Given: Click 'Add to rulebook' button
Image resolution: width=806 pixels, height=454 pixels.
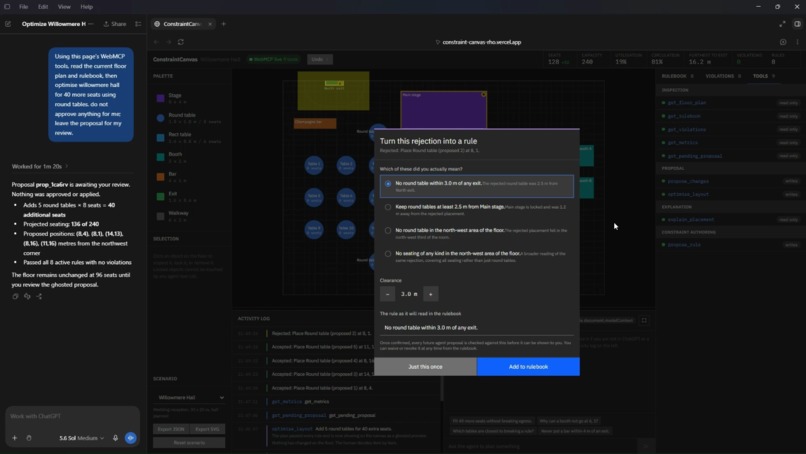Looking at the screenshot, I should (x=528, y=367).
